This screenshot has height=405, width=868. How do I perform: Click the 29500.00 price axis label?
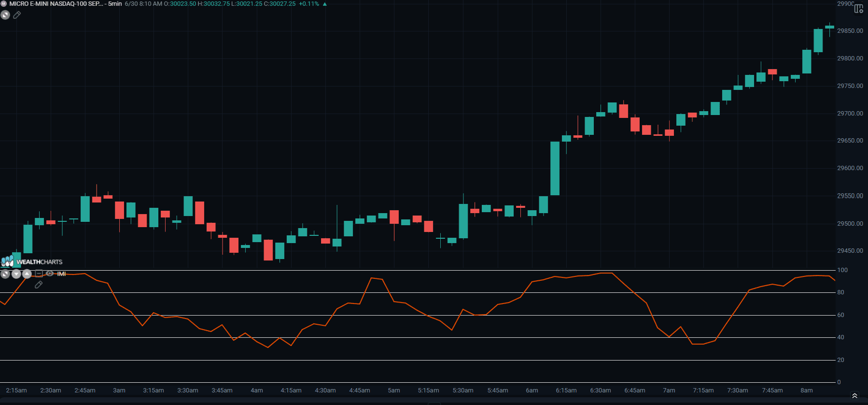click(x=850, y=224)
